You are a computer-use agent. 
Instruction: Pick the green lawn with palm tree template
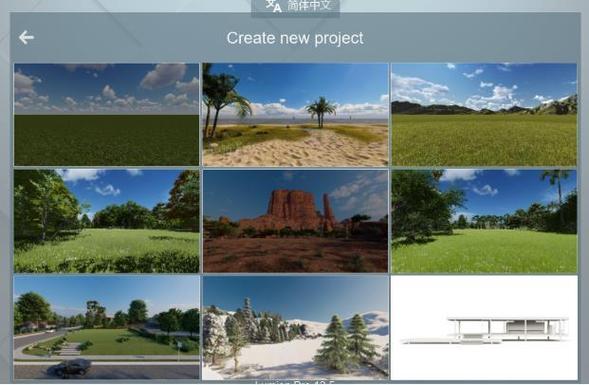pyautogui.click(x=484, y=221)
